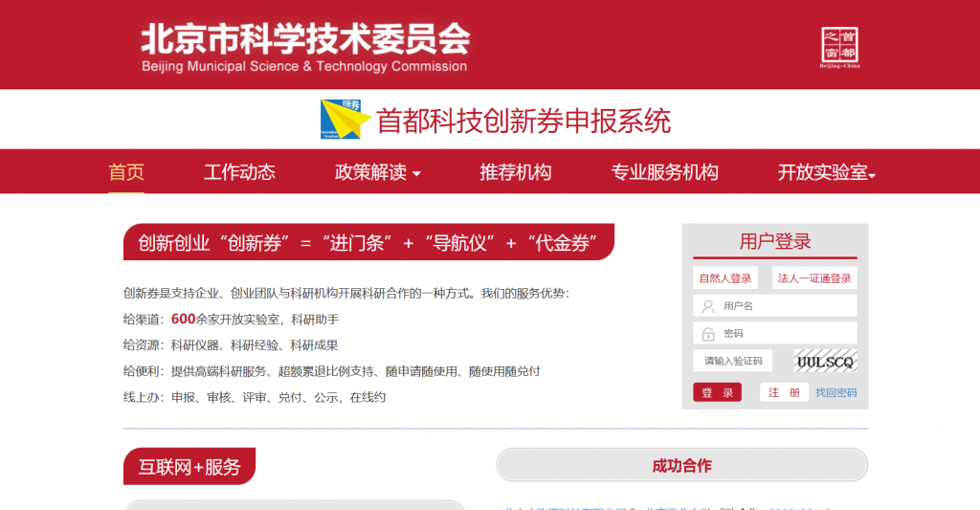The image size is (980, 510).
Task: Refresh the UULSCQ captcha image
Action: (x=825, y=362)
